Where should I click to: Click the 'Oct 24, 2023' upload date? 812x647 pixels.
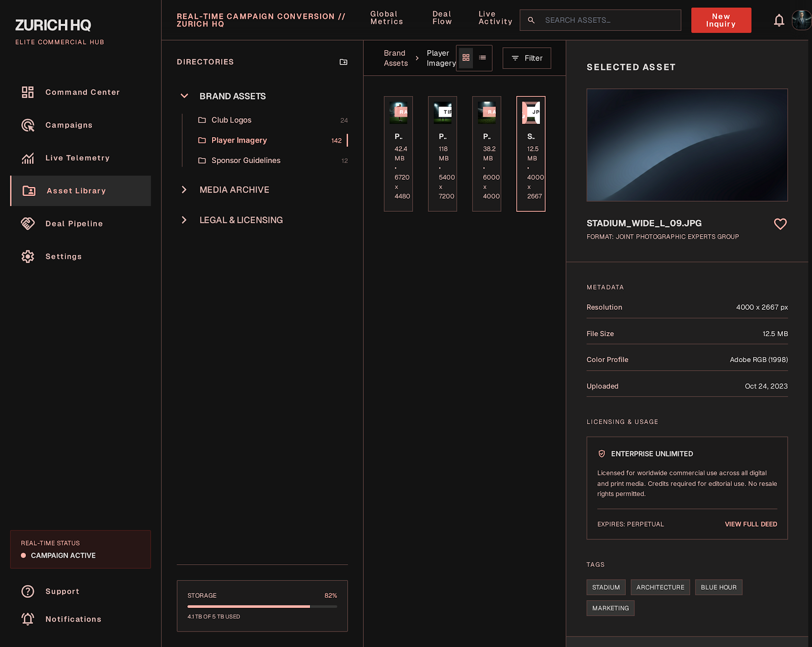click(766, 386)
